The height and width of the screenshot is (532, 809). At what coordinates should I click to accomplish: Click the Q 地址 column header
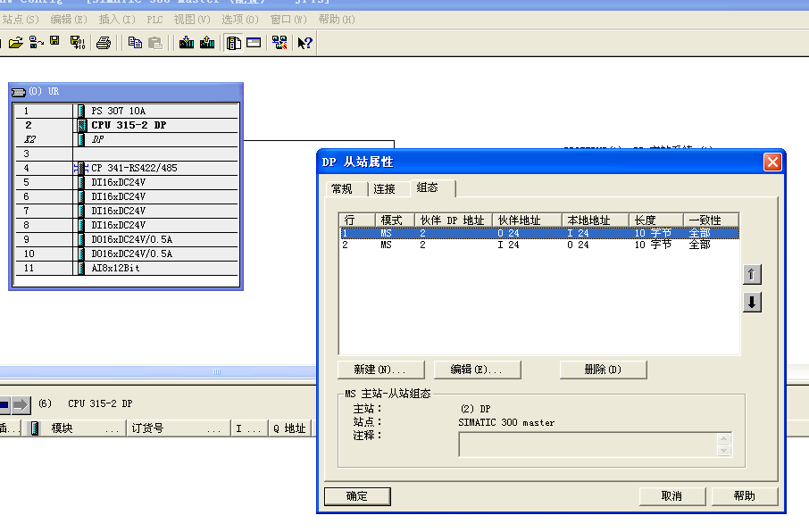pos(289,428)
